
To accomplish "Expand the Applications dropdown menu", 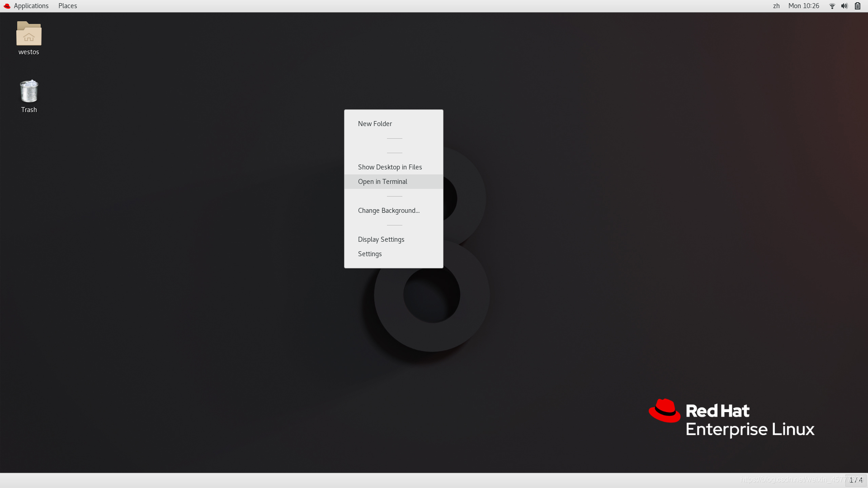I will [x=31, y=5].
